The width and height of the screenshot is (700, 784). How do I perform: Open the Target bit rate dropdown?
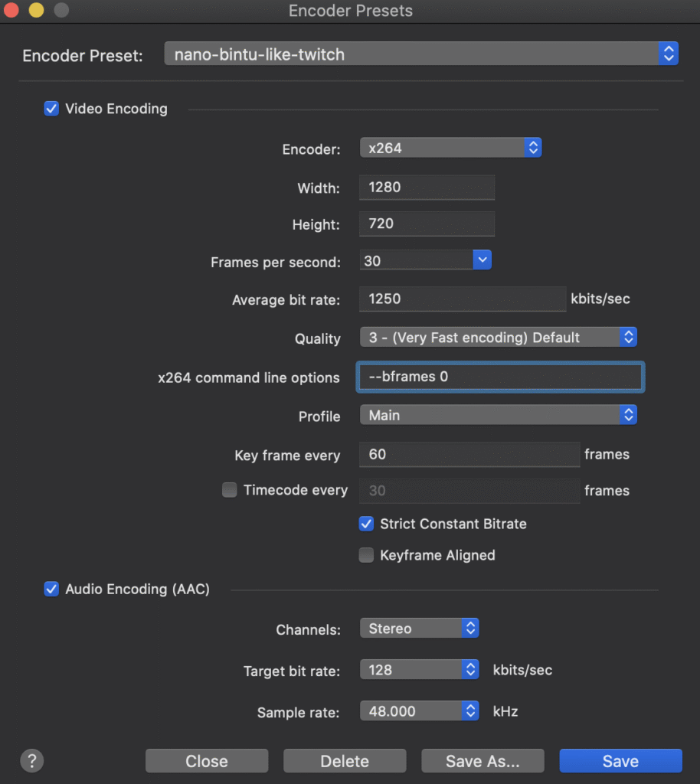click(x=419, y=670)
